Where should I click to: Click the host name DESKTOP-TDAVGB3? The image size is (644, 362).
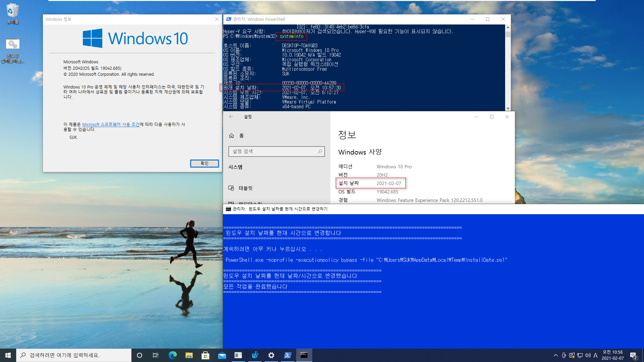click(x=300, y=46)
